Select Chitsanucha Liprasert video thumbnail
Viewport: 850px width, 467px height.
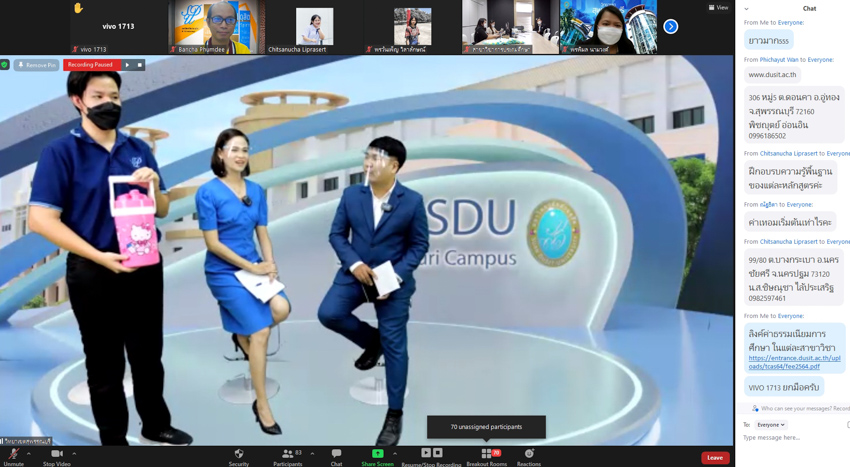[314, 27]
